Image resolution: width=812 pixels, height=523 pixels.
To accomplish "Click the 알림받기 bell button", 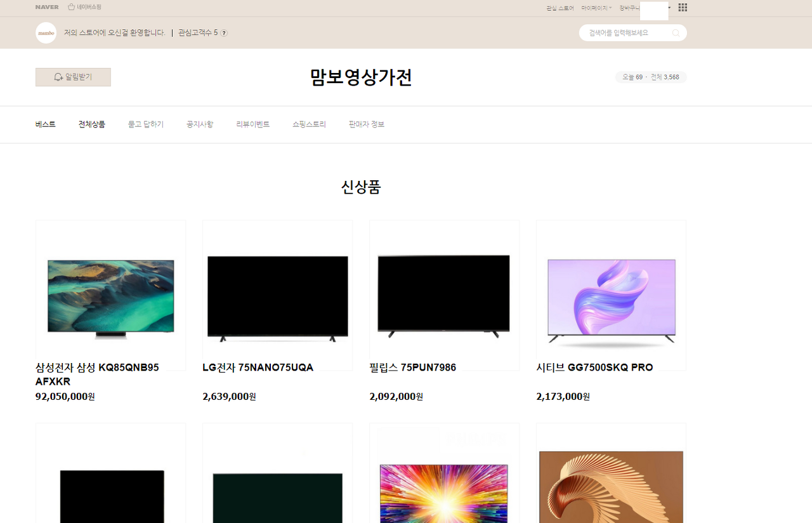I will click(x=73, y=77).
